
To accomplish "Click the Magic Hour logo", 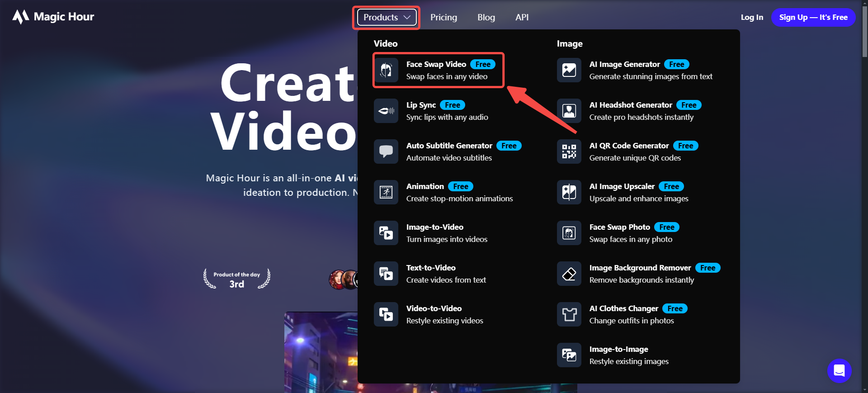I will tap(53, 17).
